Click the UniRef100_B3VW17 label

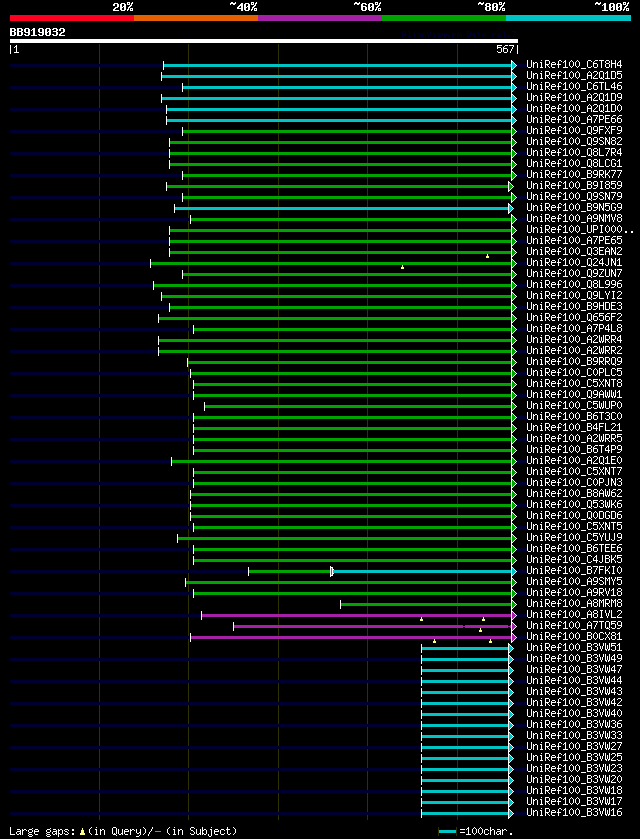(574, 802)
